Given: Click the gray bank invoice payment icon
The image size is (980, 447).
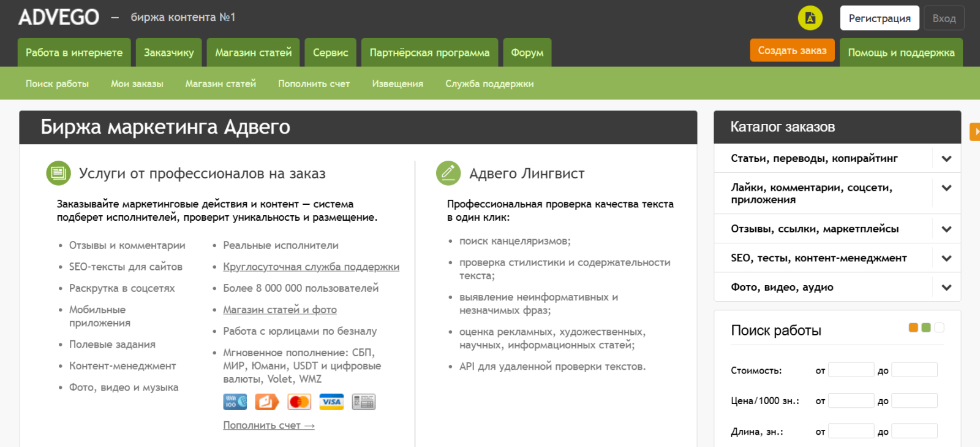Looking at the screenshot, I should coord(364,402).
